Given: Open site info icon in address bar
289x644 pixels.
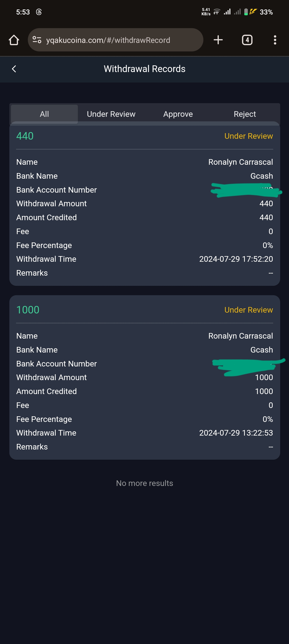Looking at the screenshot, I should click(37, 40).
